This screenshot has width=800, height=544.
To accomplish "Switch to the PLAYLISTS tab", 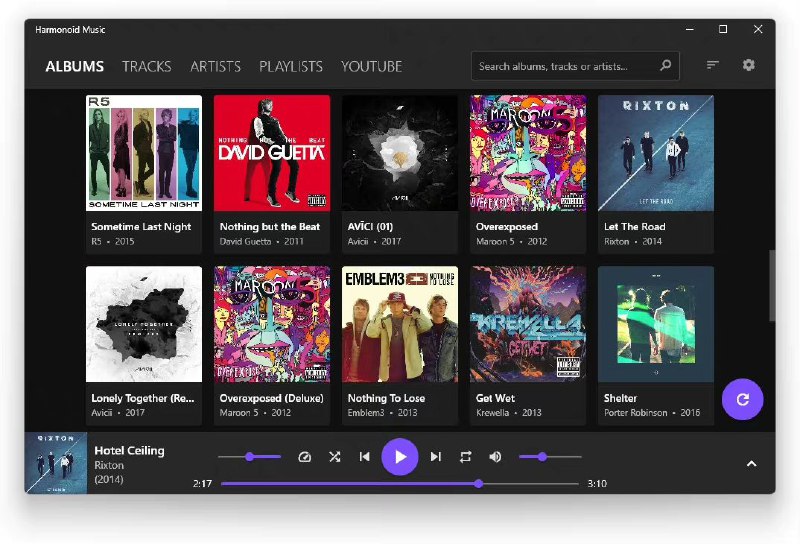I will (291, 66).
